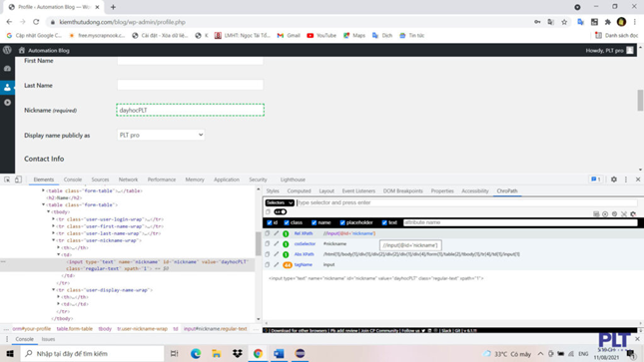Click the attribute name input in ChroPath
This screenshot has width=644, height=362.
[x=520, y=222]
